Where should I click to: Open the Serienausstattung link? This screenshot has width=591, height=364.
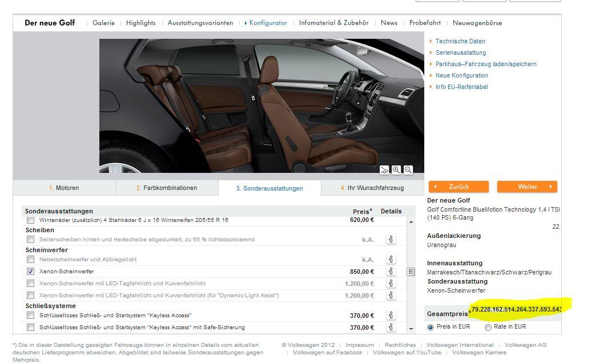tap(461, 52)
